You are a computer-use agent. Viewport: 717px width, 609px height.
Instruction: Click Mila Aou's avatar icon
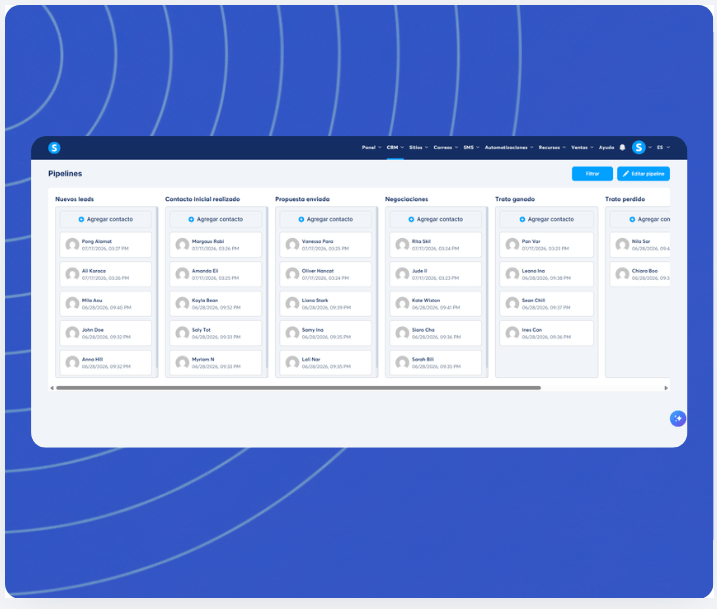[x=72, y=304]
